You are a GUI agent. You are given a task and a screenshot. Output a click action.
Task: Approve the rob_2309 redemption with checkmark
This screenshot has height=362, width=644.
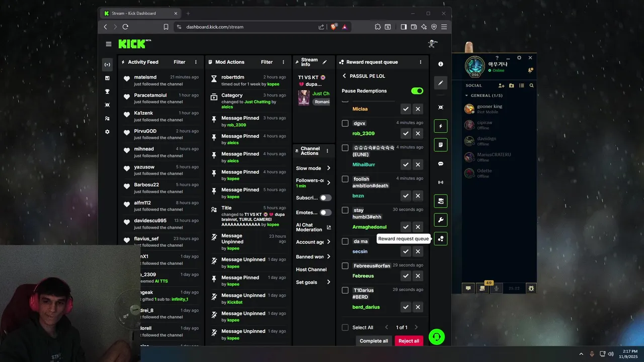pos(406,133)
